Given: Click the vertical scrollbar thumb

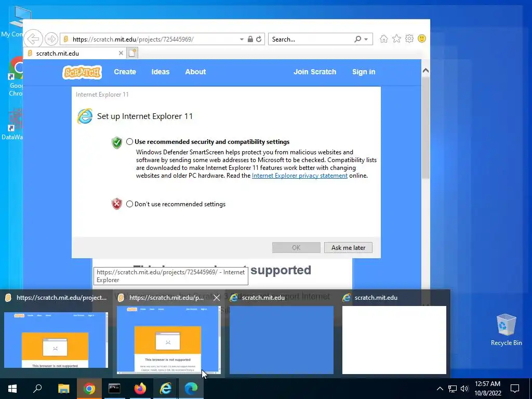Looking at the screenshot, I should tap(425, 127).
